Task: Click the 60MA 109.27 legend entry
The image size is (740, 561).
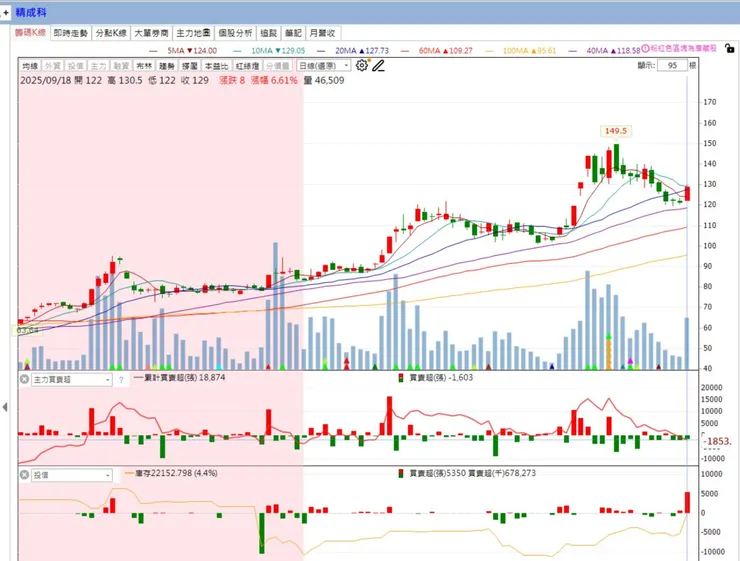Action: [x=437, y=50]
